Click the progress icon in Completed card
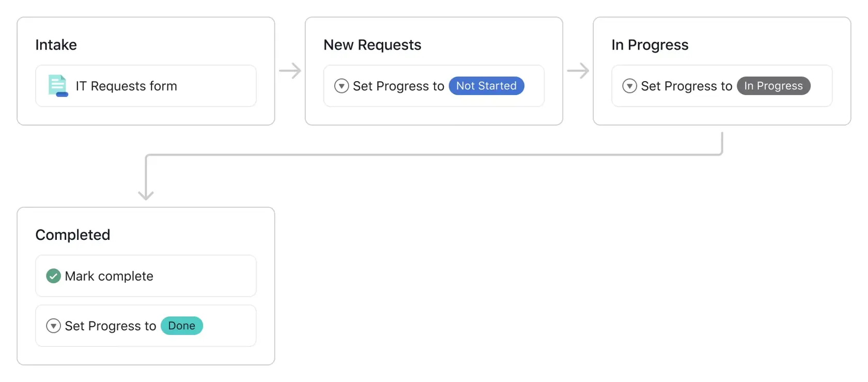This screenshot has width=868, height=382. tap(53, 326)
